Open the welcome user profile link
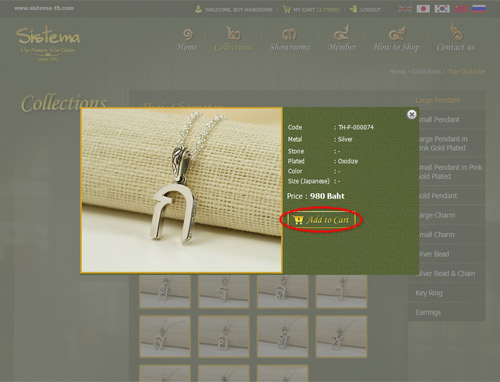 pos(234,10)
